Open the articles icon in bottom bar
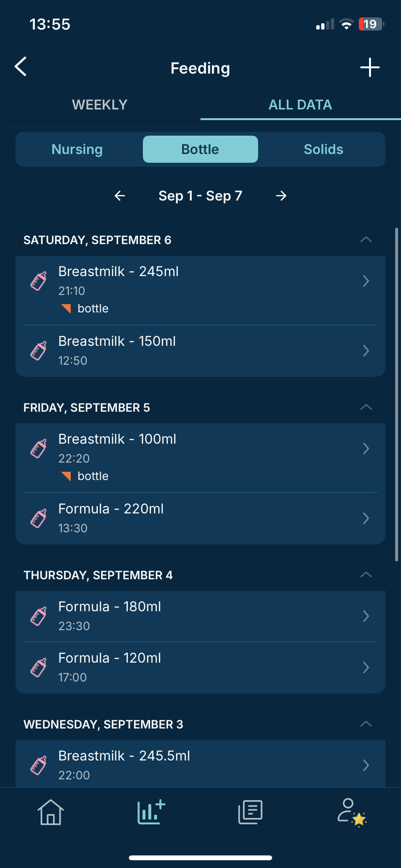401x868 pixels. point(250,812)
